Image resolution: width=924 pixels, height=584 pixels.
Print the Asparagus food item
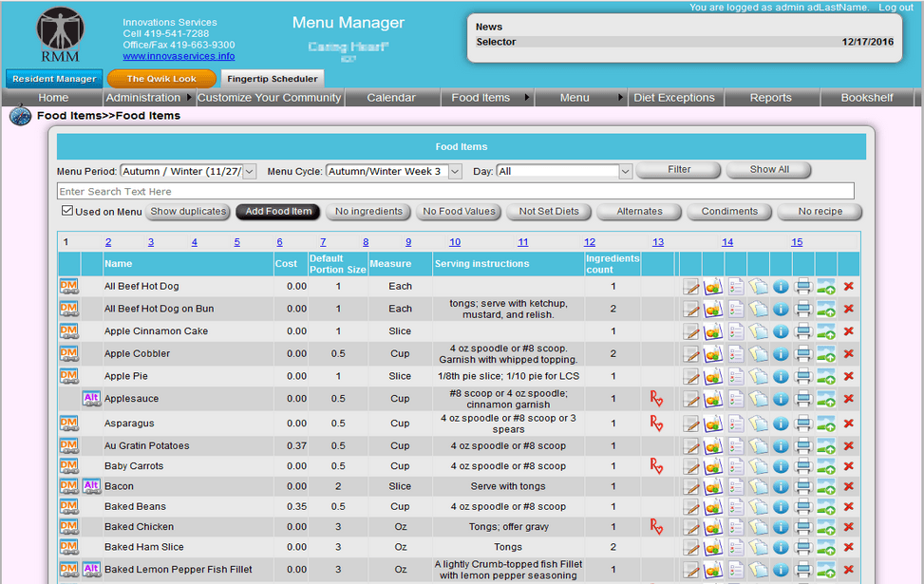pos(803,423)
